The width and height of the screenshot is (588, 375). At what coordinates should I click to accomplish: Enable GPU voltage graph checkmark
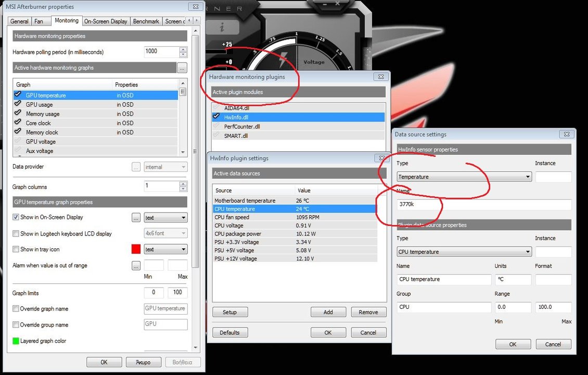click(x=18, y=141)
